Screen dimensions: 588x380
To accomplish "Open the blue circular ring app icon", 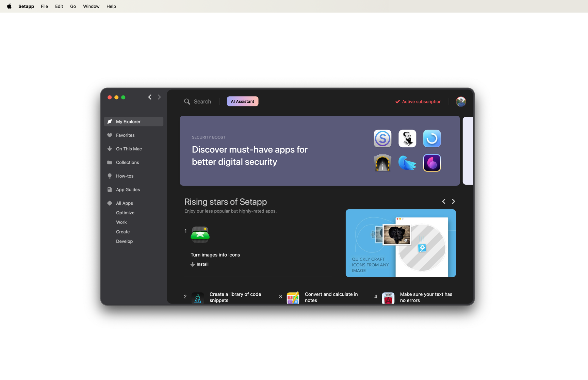I will pyautogui.click(x=432, y=138).
